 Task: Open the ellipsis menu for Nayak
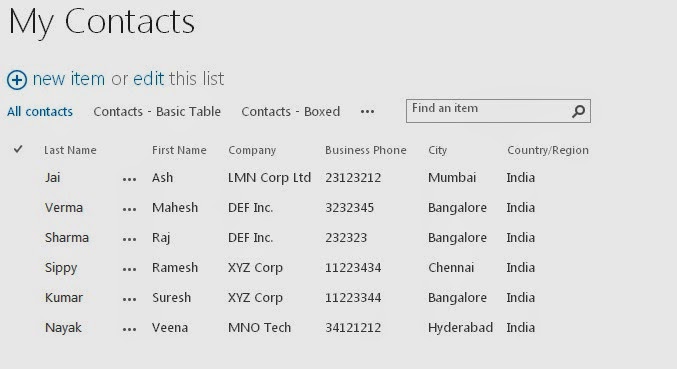click(x=130, y=329)
